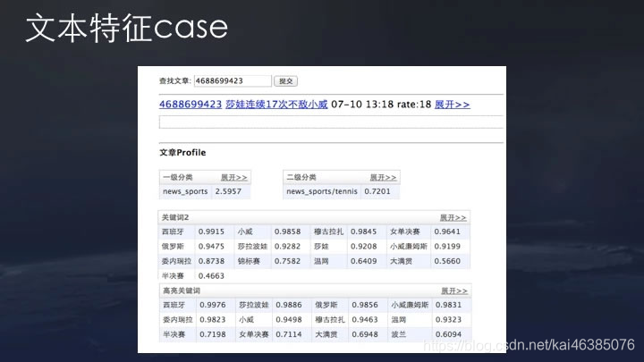Select the 0.6948 value in 高亮关键词

[365, 334]
